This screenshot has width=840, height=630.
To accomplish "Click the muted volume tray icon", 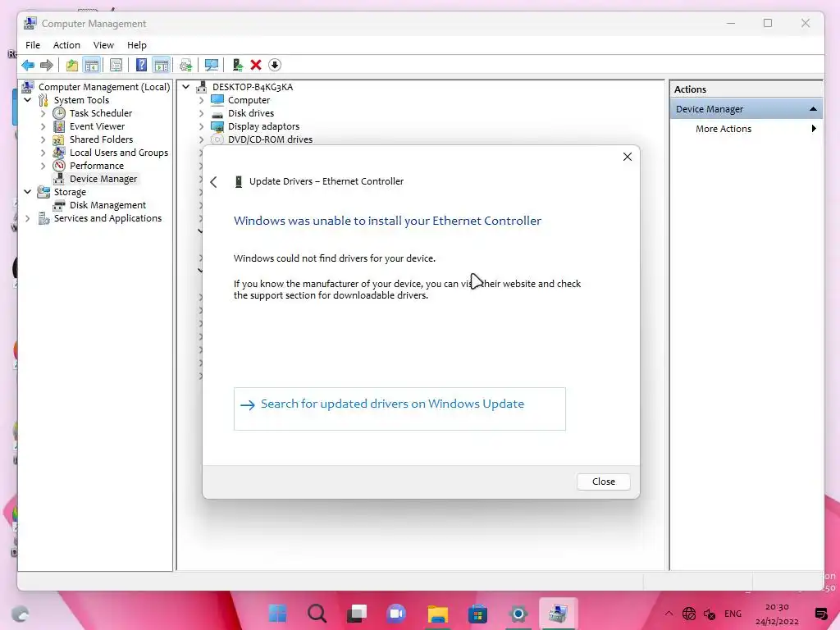I will 710,614.
